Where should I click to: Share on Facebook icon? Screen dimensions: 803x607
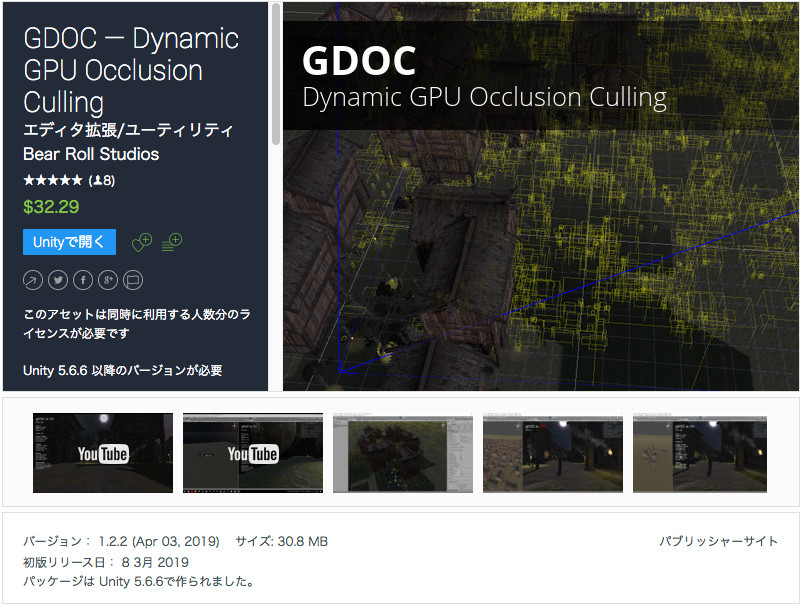click(83, 280)
